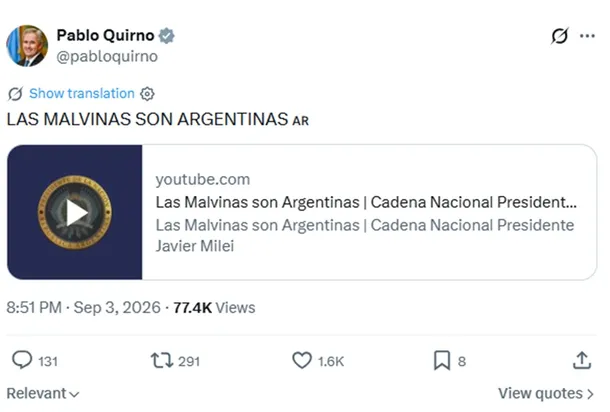
Task: Click the youtube.com domain label
Action: [x=203, y=179]
